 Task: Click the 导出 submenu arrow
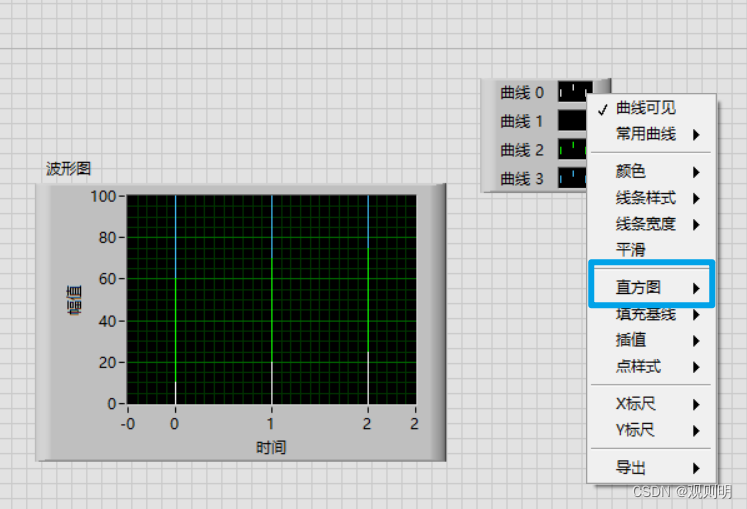tap(696, 468)
